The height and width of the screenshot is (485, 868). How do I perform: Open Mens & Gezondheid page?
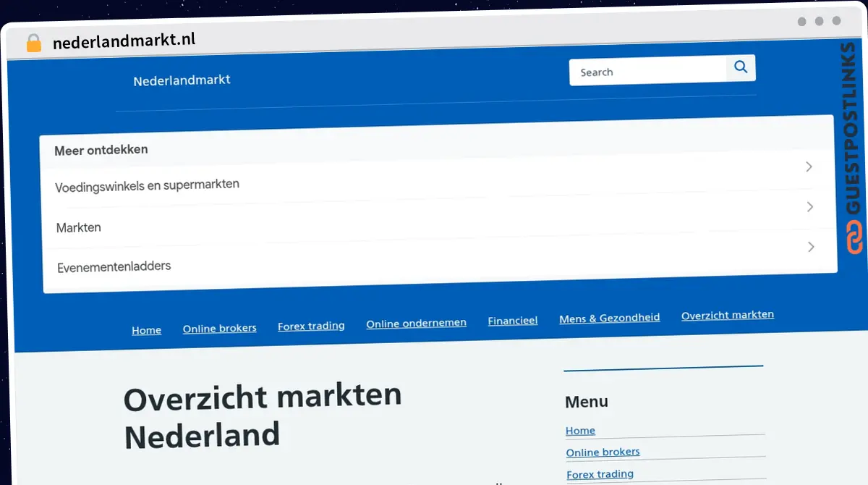pos(609,318)
